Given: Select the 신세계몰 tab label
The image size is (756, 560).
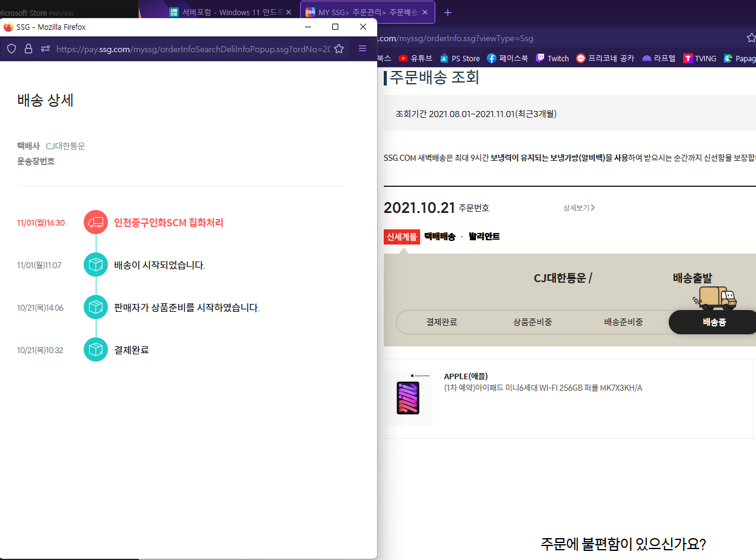Looking at the screenshot, I should point(401,237).
